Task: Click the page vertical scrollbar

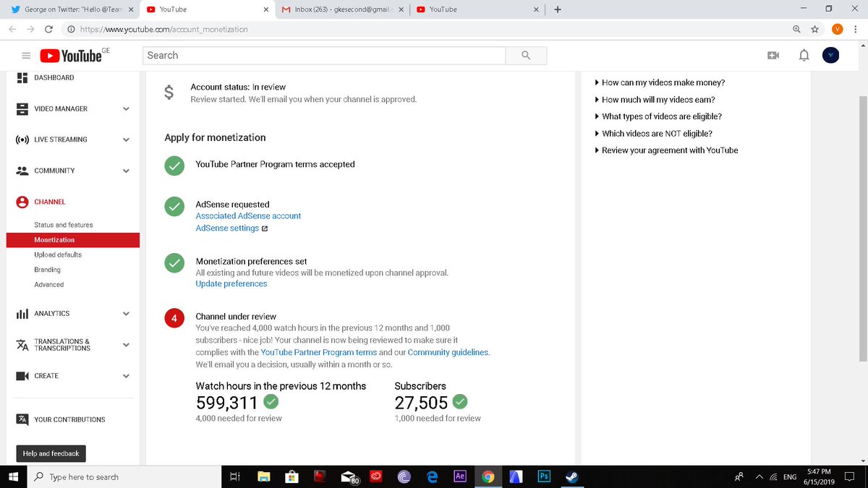Action: pos(862,228)
